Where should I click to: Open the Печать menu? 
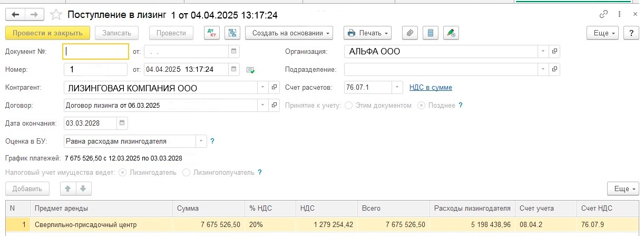coord(367,33)
